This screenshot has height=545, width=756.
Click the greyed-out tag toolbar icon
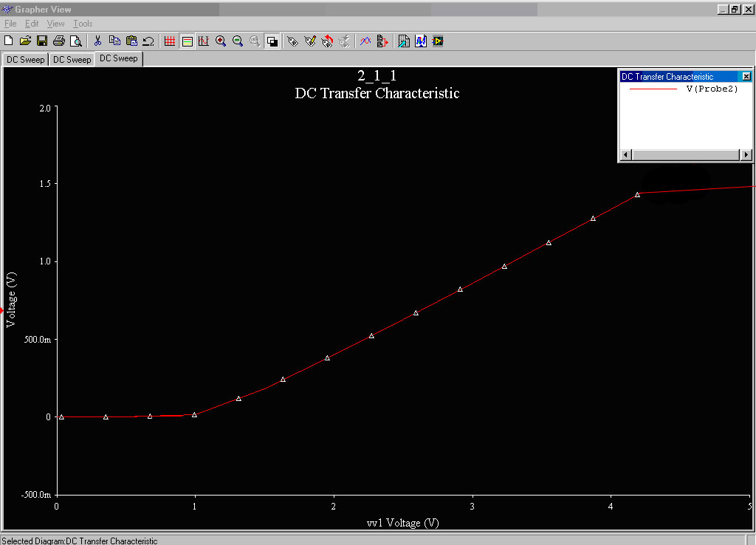[x=344, y=41]
